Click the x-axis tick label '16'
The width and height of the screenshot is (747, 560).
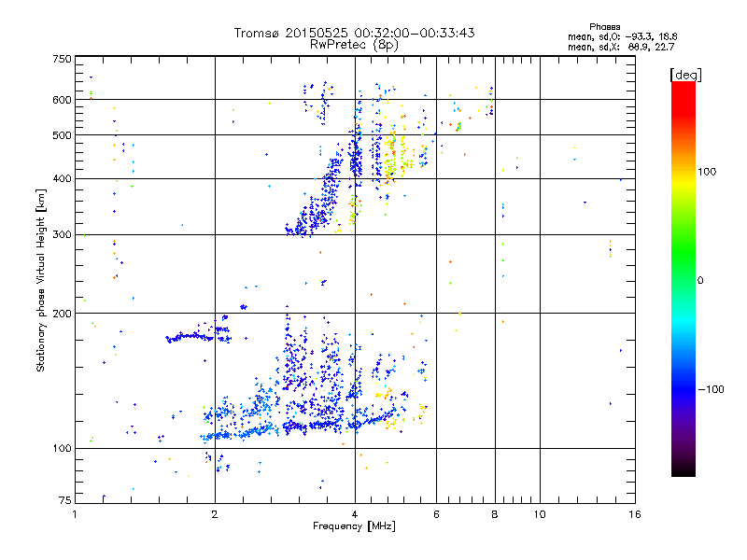click(635, 514)
